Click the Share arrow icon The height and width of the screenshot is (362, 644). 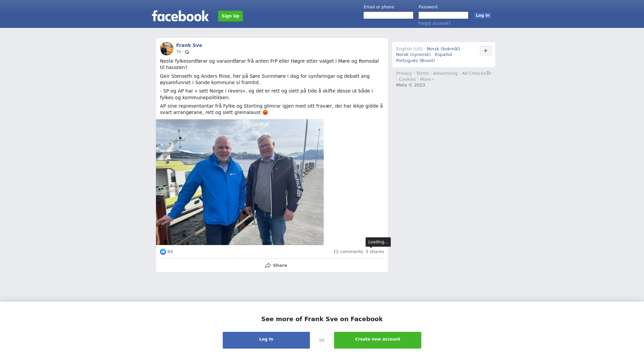(x=268, y=265)
